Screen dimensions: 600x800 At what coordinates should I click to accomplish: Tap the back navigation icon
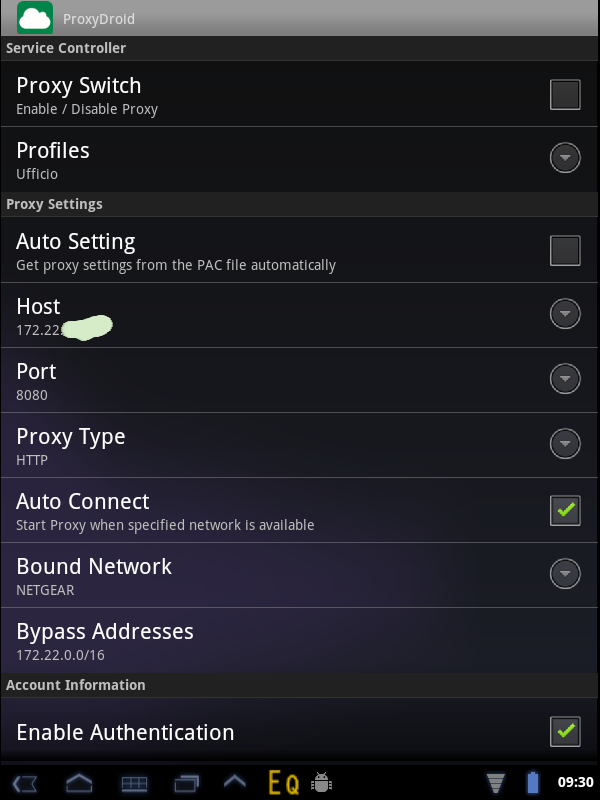[x=24, y=783]
